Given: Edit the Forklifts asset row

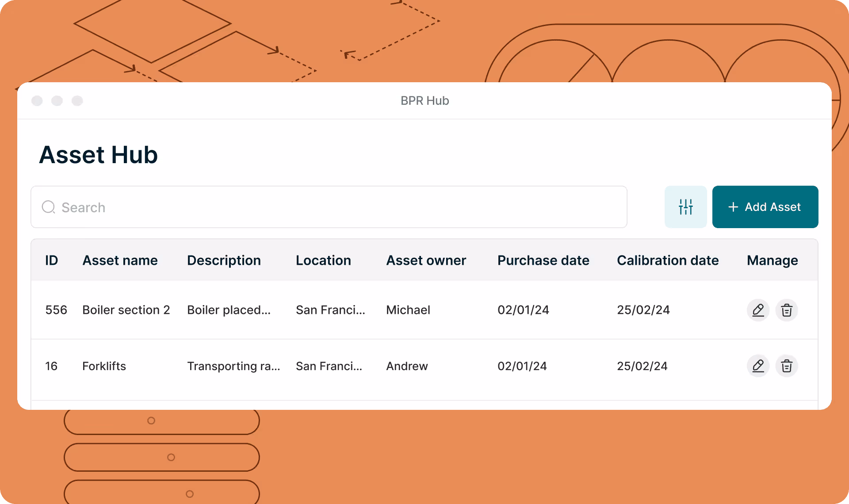Looking at the screenshot, I should [758, 366].
